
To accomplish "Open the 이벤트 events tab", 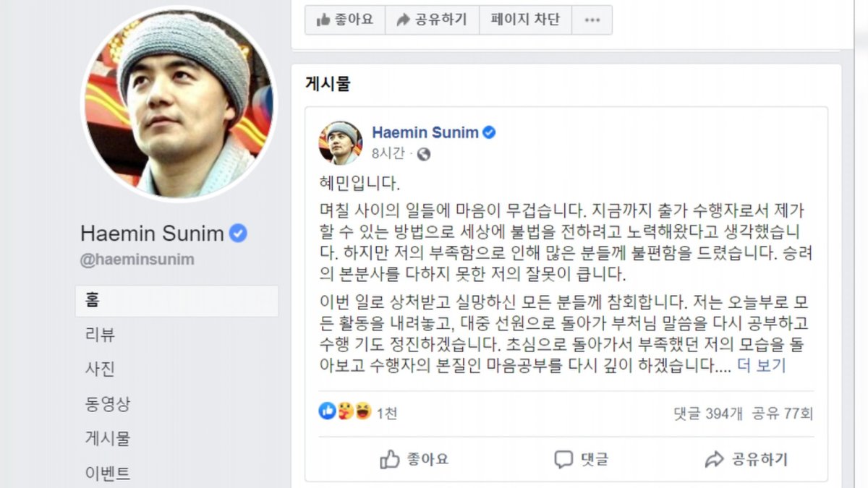I will (108, 473).
